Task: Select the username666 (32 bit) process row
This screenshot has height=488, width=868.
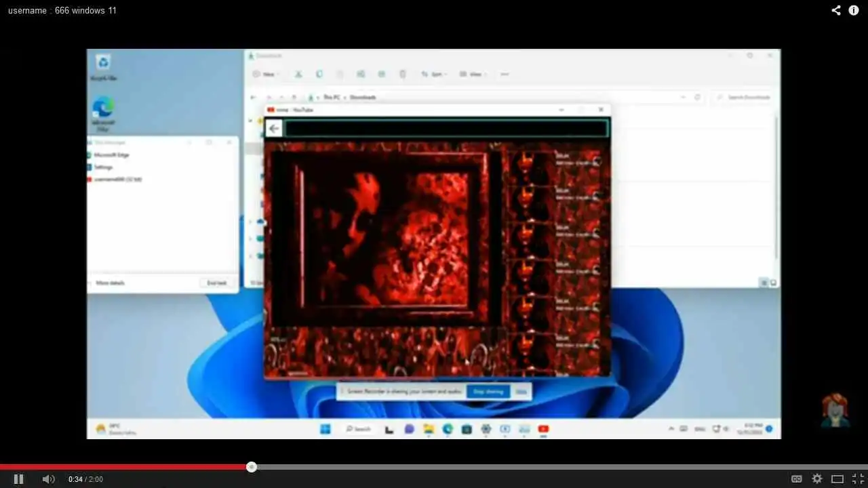Action: (162, 180)
